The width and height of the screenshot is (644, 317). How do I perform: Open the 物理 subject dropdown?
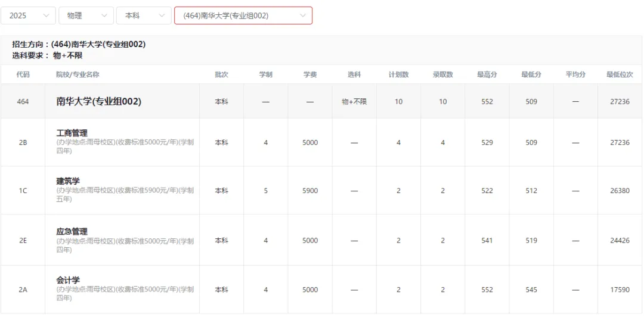(86, 15)
